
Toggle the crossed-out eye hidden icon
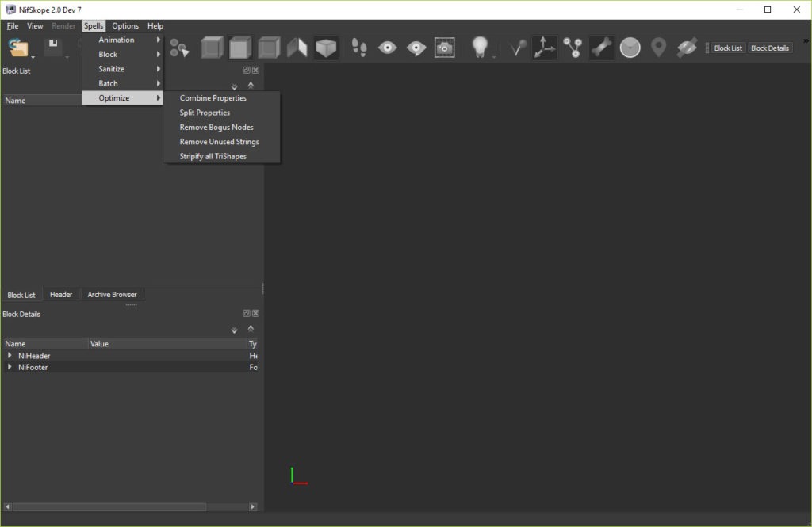coord(687,48)
